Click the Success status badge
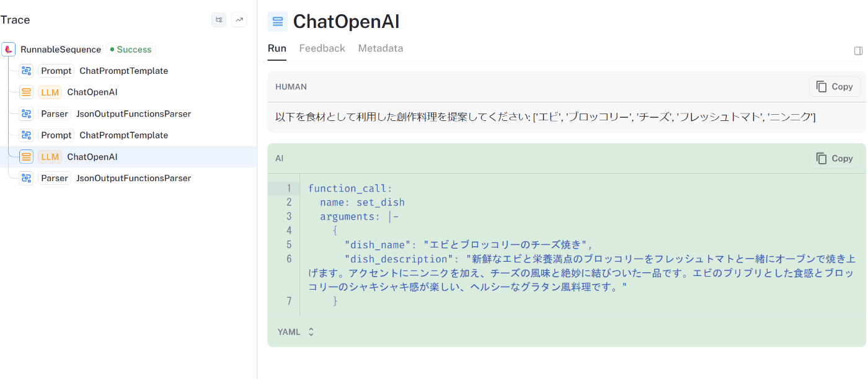The width and height of the screenshot is (868, 379). coord(130,50)
